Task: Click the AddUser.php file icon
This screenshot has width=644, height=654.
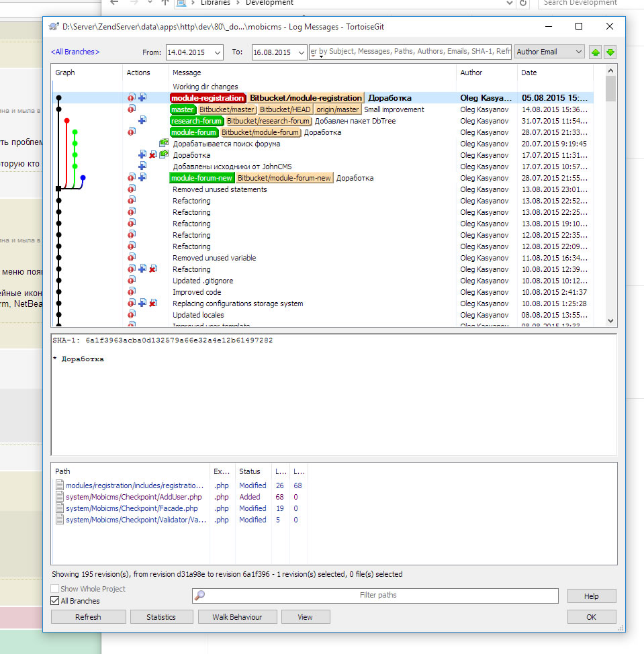Action: point(60,497)
